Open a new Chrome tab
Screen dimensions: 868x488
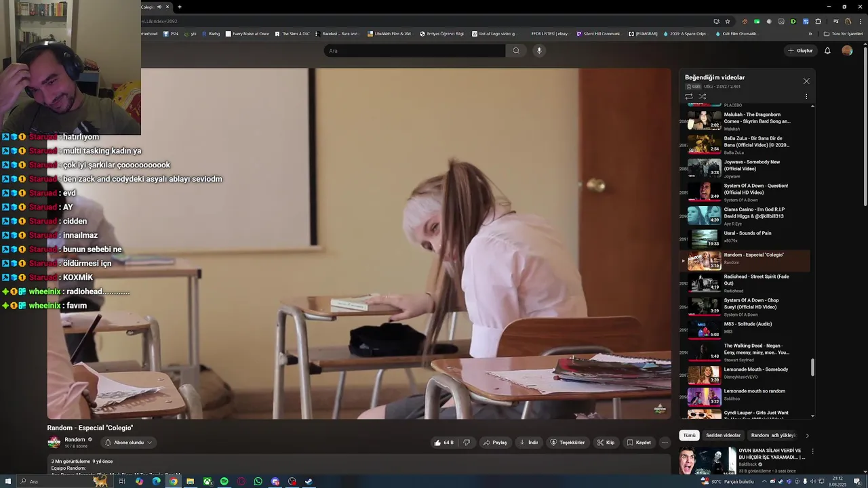(x=180, y=7)
